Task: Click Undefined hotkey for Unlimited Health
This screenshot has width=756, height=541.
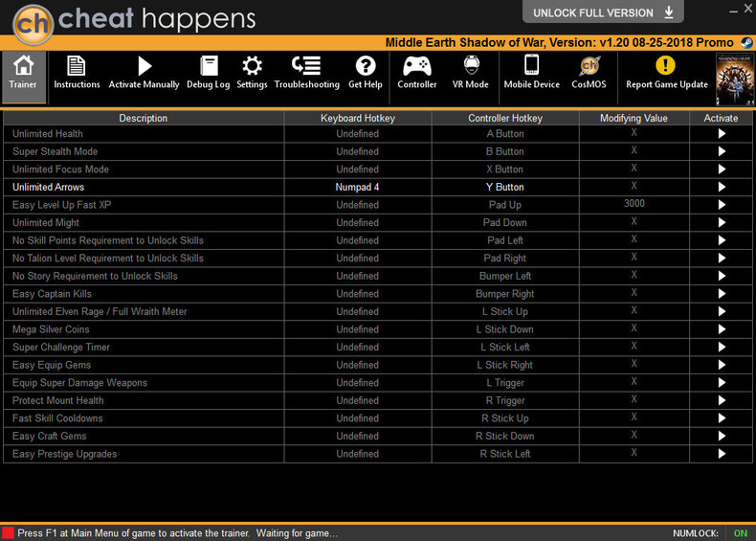Action: (357, 134)
